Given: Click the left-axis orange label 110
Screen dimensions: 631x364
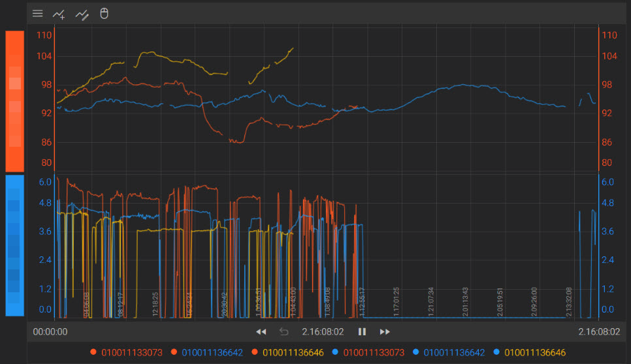Looking at the screenshot, I should (44, 35).
